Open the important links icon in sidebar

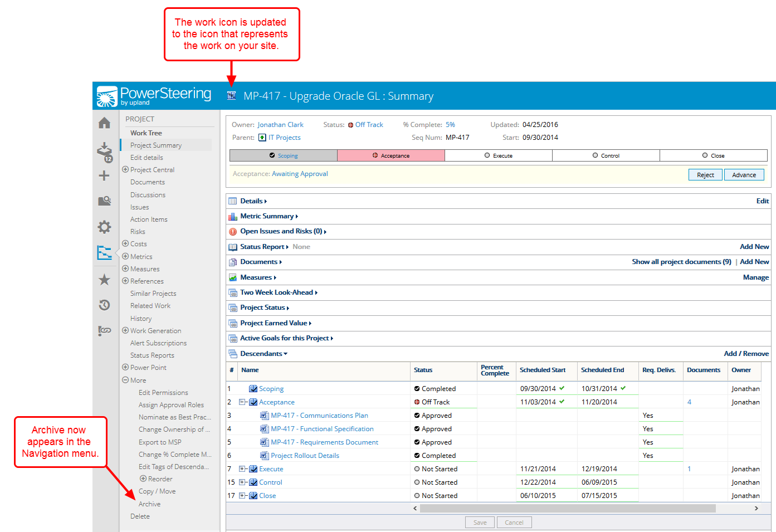(x=104, y=331)
